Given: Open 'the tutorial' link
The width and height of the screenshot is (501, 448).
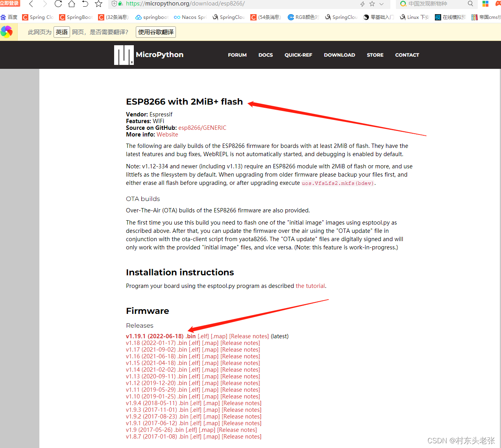Looking at the screenshot, I should 310,286.
